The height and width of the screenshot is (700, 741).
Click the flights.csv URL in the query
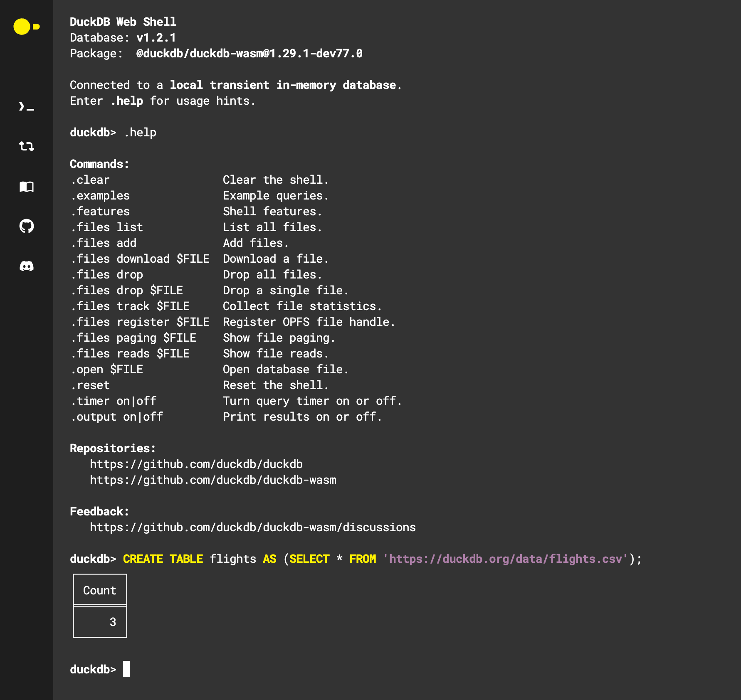(505, 559)
